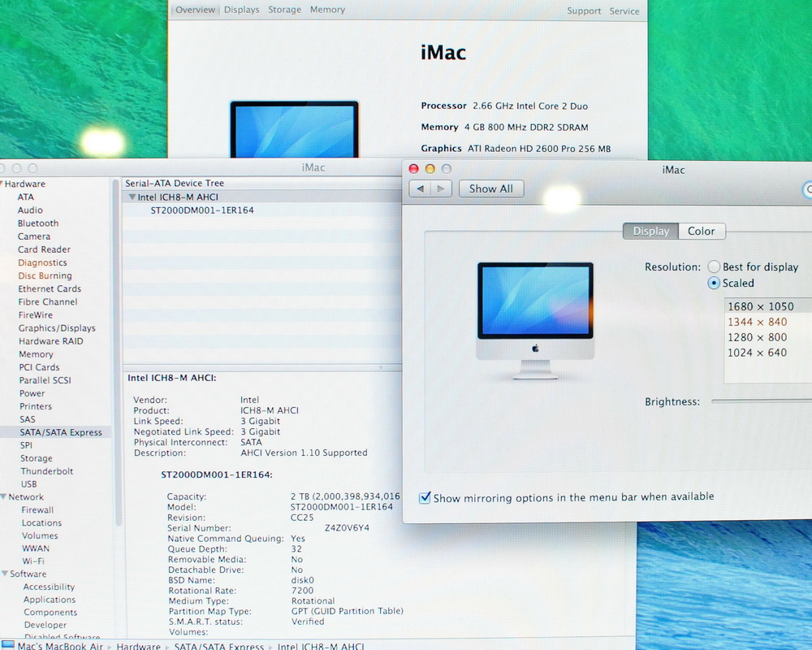Choose 1344 × 840 resolution

pos(768,322)
